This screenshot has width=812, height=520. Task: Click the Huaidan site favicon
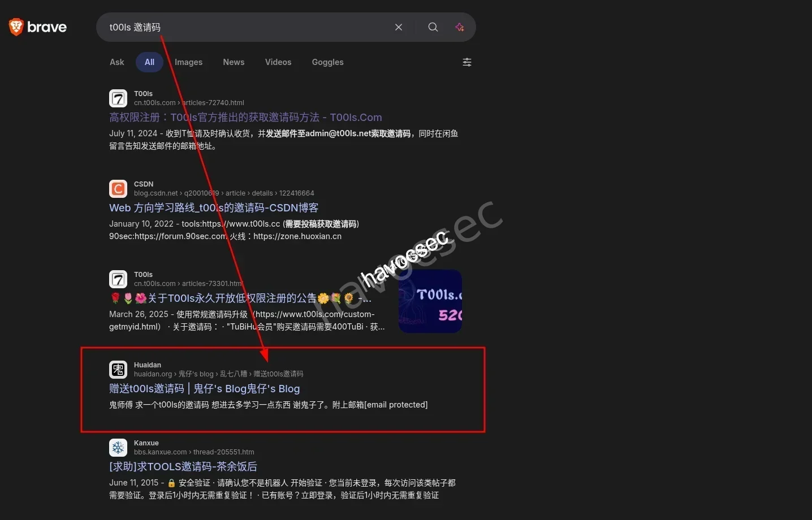click(x=118, y=369)
